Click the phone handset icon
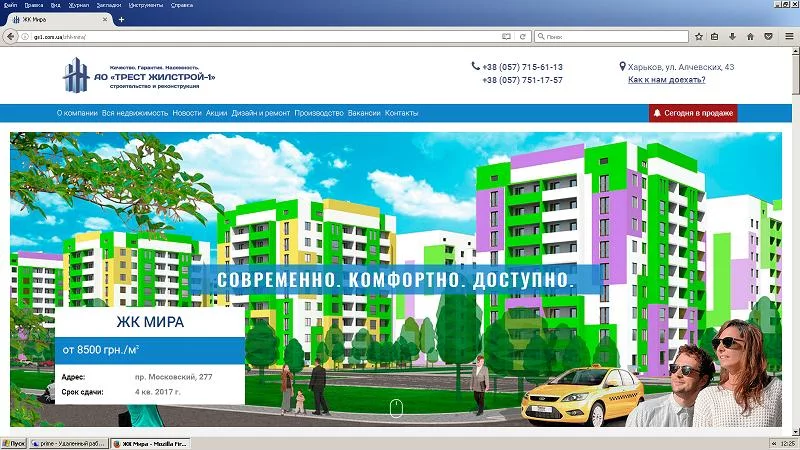This screenshot has height=450, width=800. coord(476,66)
